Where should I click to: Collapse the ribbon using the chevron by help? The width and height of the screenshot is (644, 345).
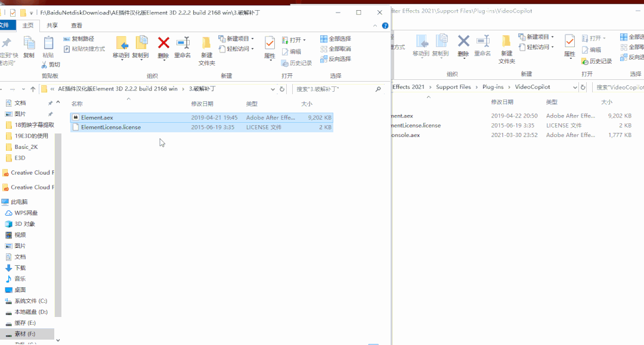[375, 26]
